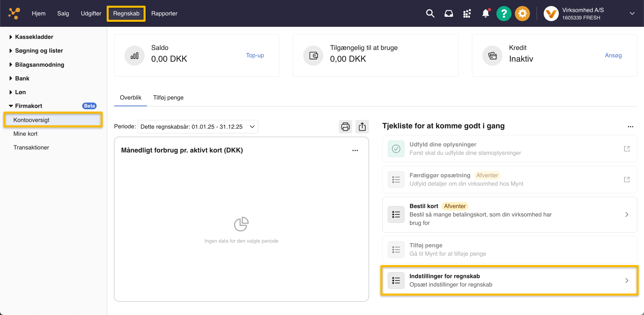The height and width of the screenshot is (315, 644).
Task: Open settings gear icon
Action: click(x=522, y=13)
